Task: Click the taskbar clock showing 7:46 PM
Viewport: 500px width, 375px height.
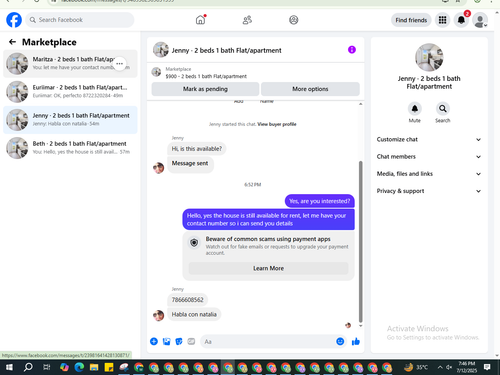Action: 467,367
